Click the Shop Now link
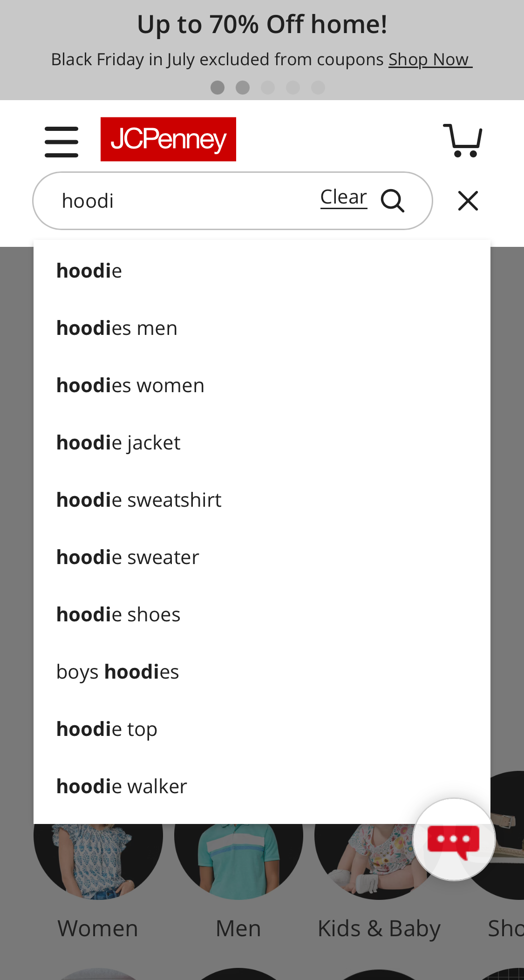Screen dimensions: 524x980 pos(429,59)
